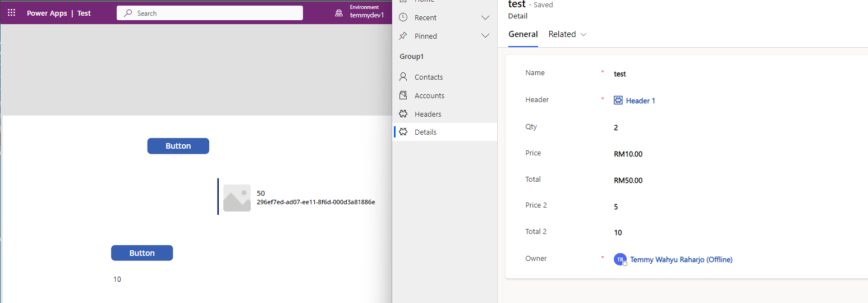Image resolution: width=868 pixels, height=303 pixels.
Task: Open owner Temmy Wahyu Raharjo link
Action: coord(681,260)
